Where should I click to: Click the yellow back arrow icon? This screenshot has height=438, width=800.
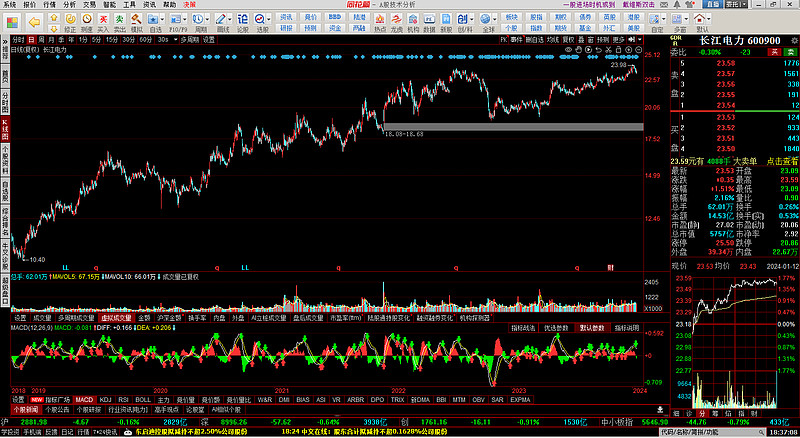click(34, 22)
